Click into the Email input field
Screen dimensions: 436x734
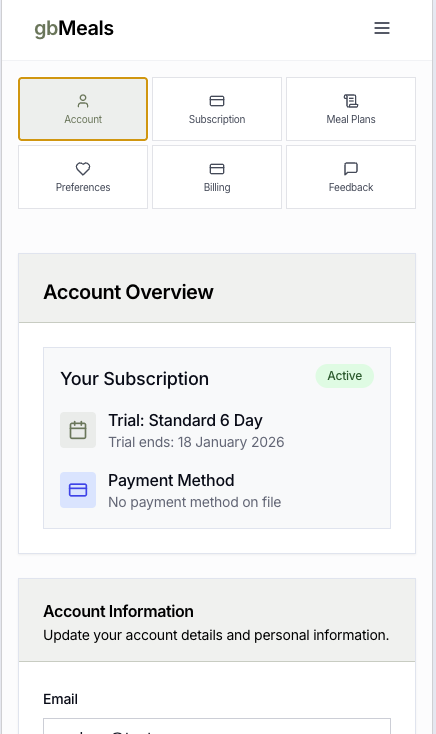pos(217,726)
